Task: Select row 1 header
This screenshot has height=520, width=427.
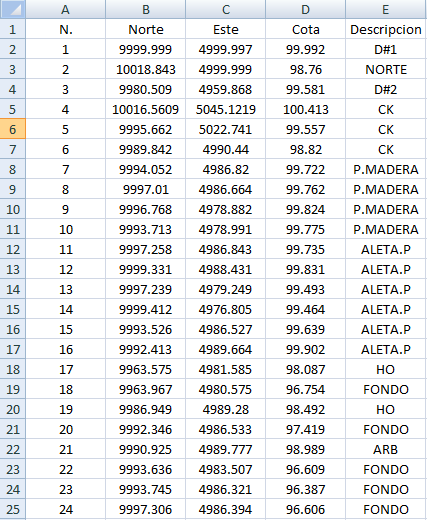Action: coord(13,29)
